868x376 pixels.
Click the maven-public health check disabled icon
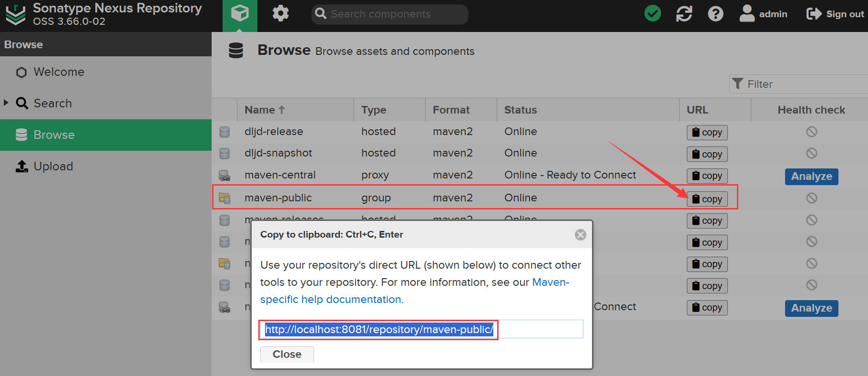(811, 198)
